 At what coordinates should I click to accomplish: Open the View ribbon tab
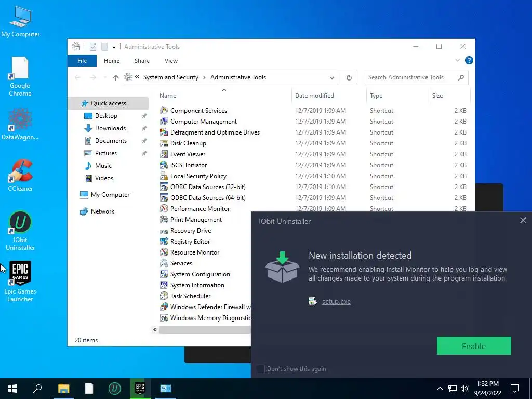[x=171, y=61]
